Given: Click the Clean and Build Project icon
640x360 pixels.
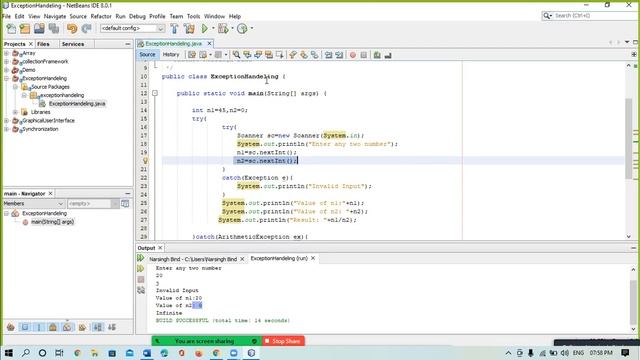Looking at the screenshot, I should pyautogui.click(x=189, y=28).
